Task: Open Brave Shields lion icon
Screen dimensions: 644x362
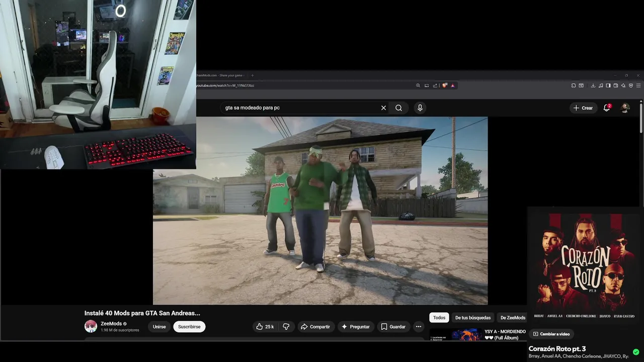Action: (445, 85)
